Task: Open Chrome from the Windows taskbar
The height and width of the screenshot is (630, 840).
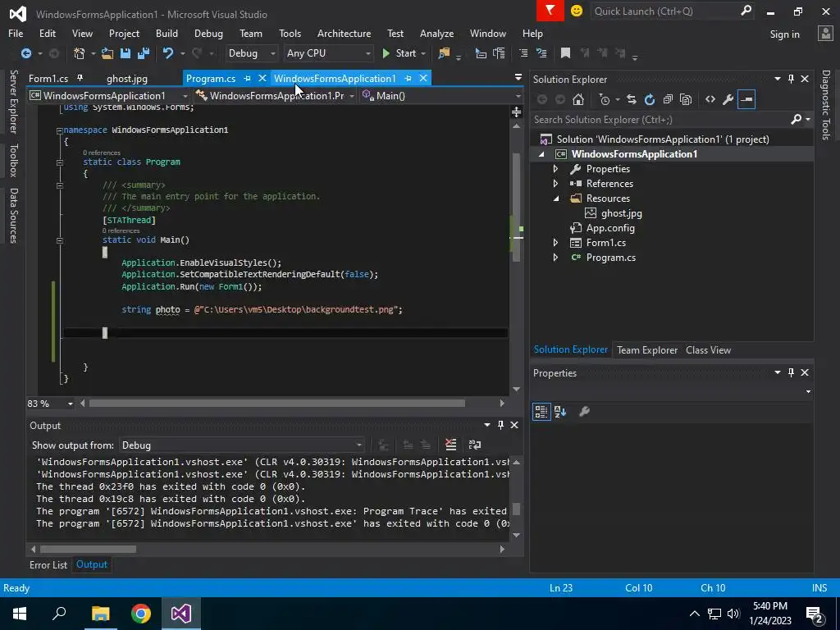Action: tap(141, 614)
